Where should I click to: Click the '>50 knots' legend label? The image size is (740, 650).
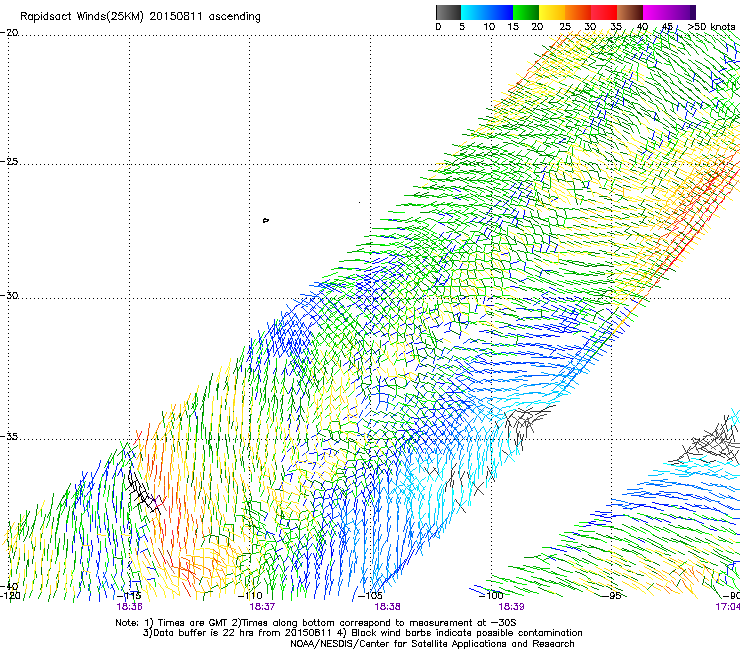[711, 27]
